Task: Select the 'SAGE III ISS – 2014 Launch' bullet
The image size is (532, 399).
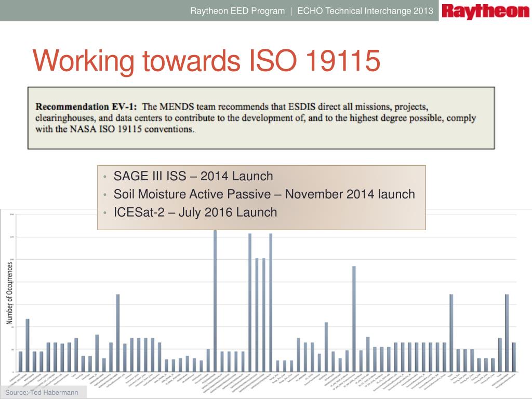Action: tap(193, 176)
